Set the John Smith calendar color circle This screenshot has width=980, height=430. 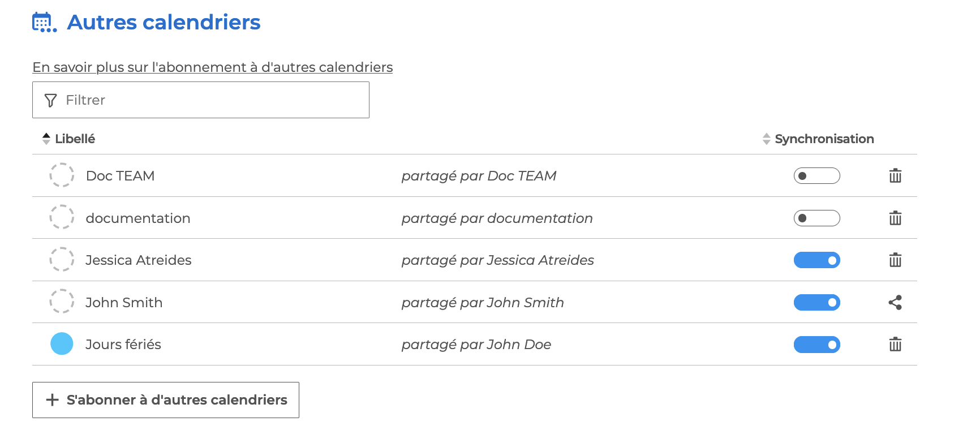tap(62, 302)
